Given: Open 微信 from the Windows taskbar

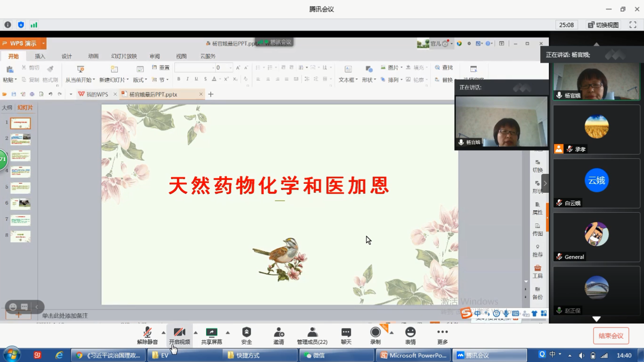Looking at the screenshot, I should coord(337,355).
